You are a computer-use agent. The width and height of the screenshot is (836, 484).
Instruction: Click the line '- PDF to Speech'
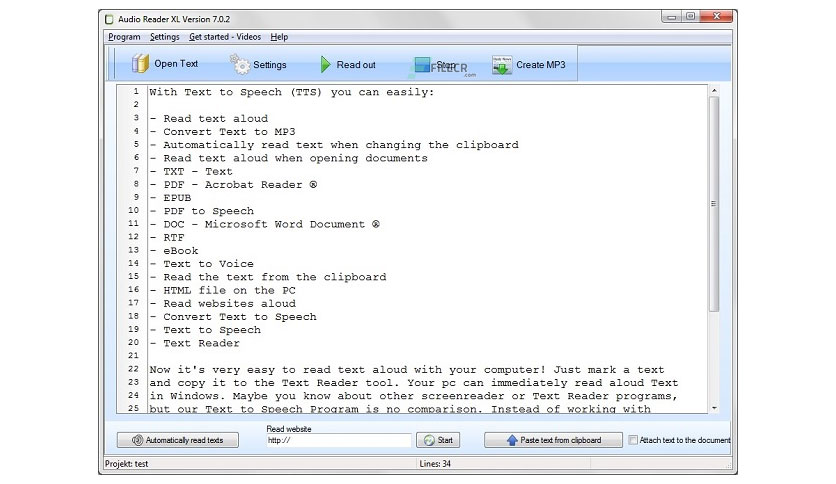(202, 211)
